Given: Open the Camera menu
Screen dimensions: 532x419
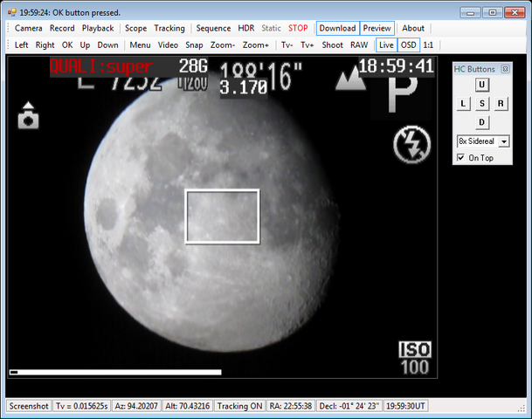Looking at the screenshot, I should click(29, 28).
